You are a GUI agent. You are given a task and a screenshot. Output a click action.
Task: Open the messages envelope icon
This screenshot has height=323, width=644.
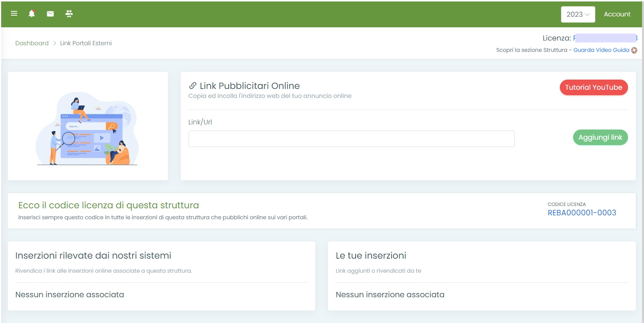[x=50, y=14]
